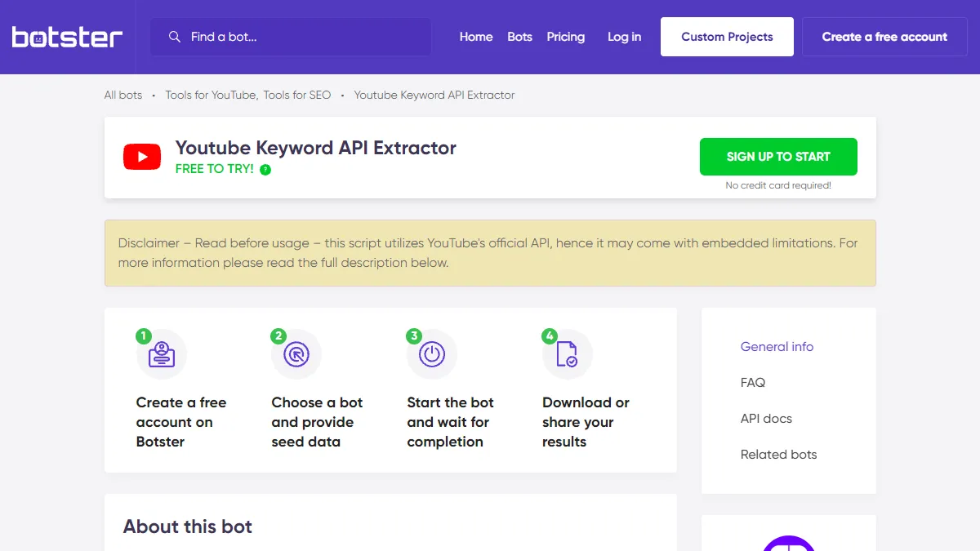Open the All bots breadcrumb link
Viewport: 980px width, 551px height.
point(123,95)
